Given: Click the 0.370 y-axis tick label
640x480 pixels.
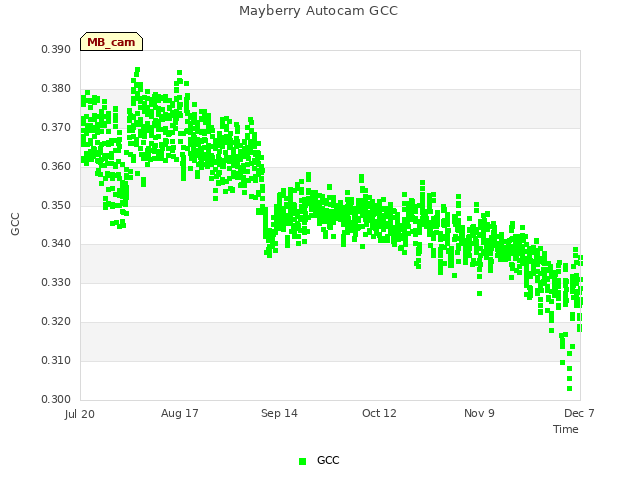Looking at the screenshot, I should click(x=56, y=128).
